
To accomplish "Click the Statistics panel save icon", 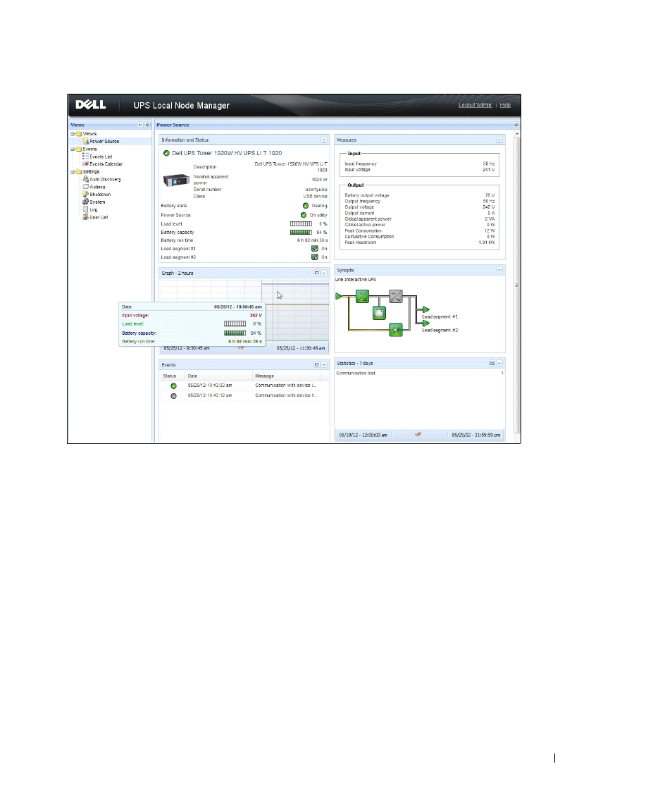I will 492,364.
